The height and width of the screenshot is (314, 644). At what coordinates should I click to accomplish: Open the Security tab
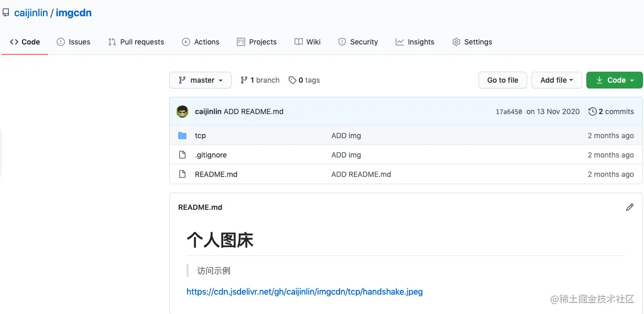coord(358,42)
